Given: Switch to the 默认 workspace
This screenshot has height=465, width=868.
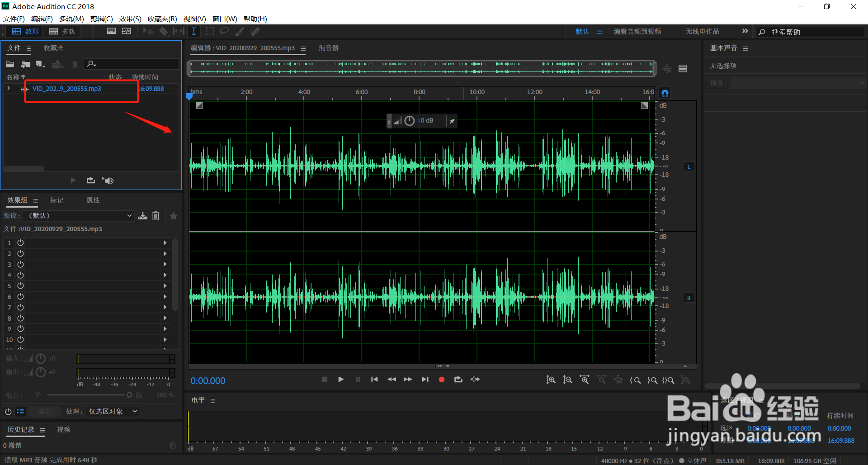Looking at the screenshot, I should click(x=582, y=32).
